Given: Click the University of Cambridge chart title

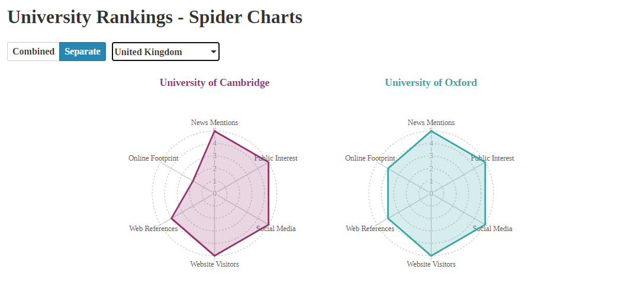Looking at the screenshot, I should tap(214, 82).
